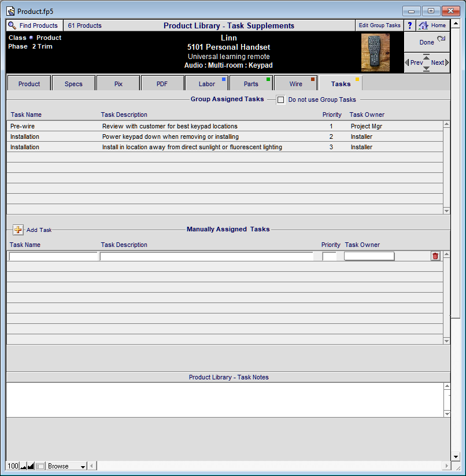Click manual tasks list scroll up arrow
This screenshot has height=476, width=466.
pyautogui.click(x=446, y=254)
